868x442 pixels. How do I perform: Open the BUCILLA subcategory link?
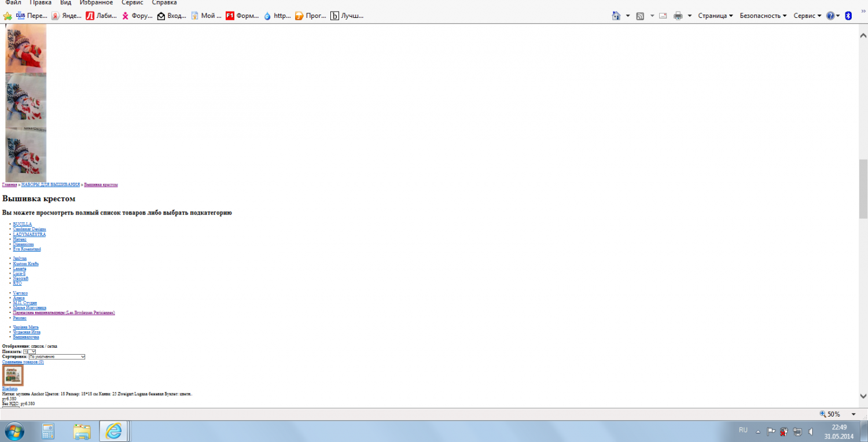[23, 224]
